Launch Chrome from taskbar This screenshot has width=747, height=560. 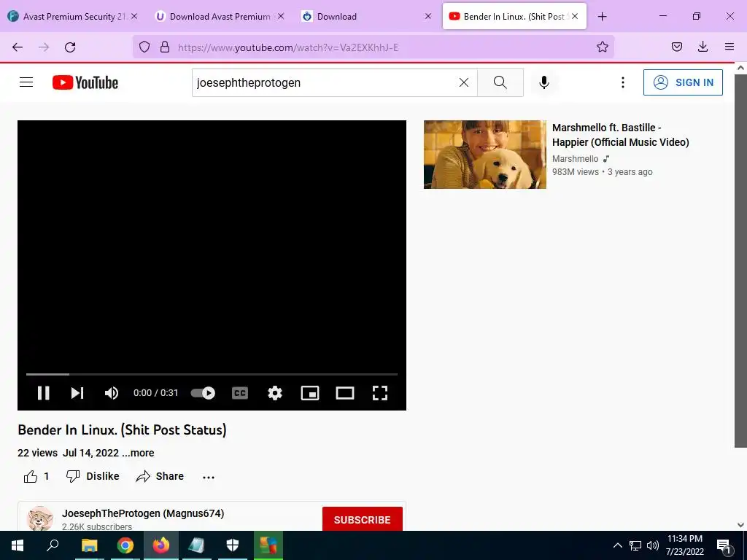pyautogui.click(x=125, y=545)
